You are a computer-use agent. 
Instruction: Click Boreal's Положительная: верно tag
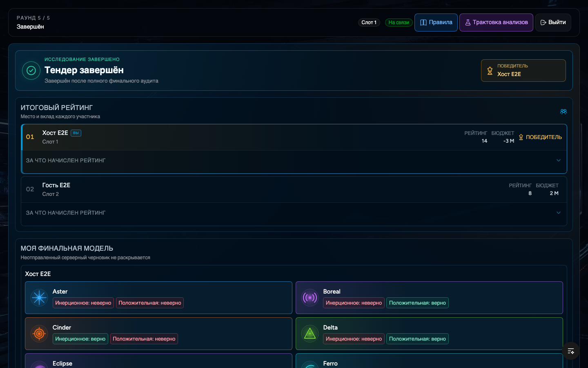tap(417, 303)
